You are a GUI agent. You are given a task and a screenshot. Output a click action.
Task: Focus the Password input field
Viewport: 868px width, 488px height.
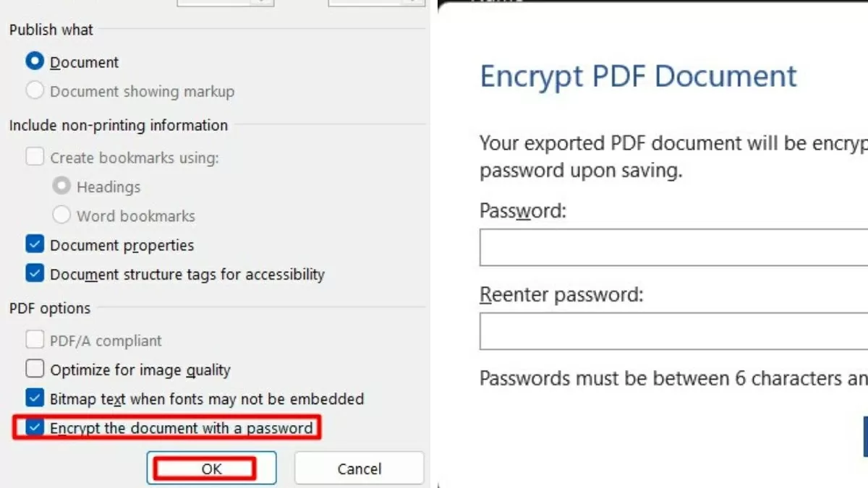coord(673,248)
